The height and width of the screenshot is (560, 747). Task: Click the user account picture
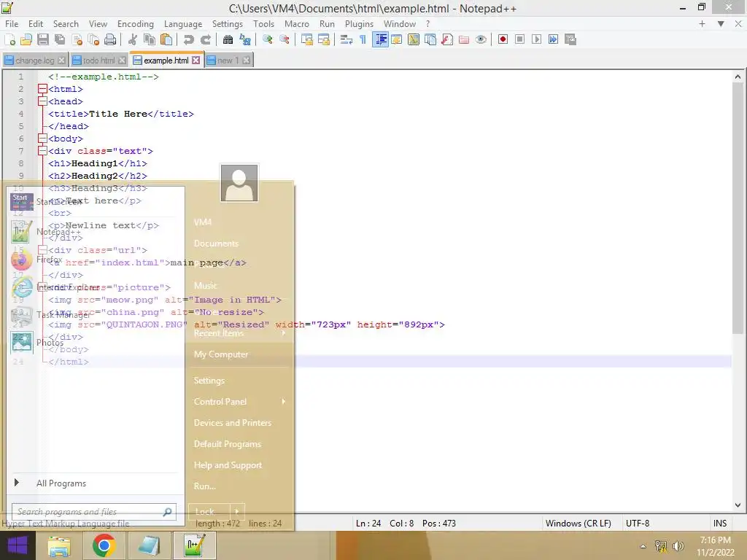pyautogui.click(x=239, y=183)
